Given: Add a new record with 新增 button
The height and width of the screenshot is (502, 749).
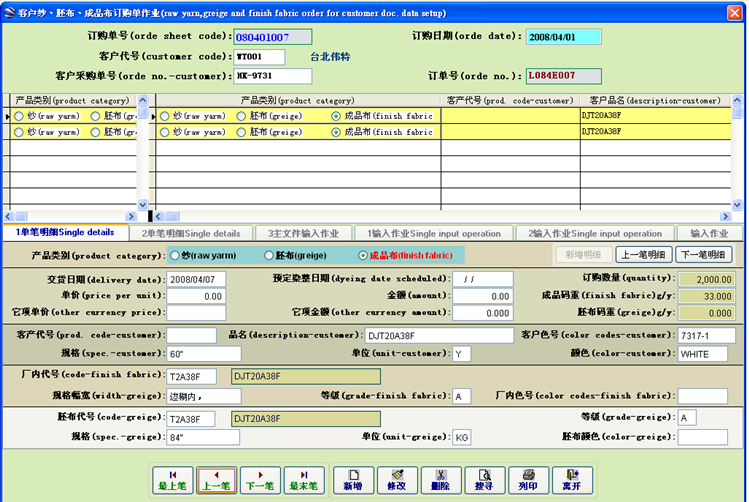Looking at the screenshot, I should [353, 480].
